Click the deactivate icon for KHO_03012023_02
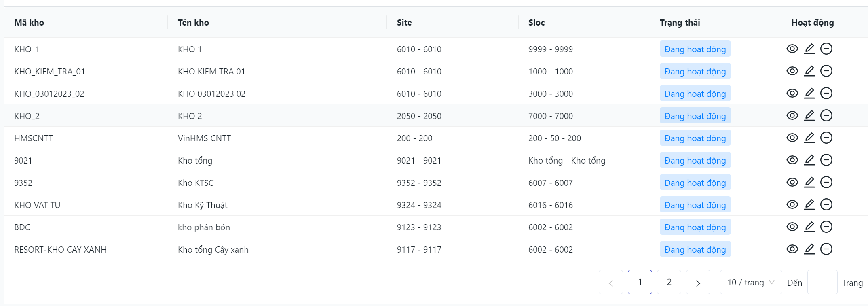868x306 pixels. [826, 93]
